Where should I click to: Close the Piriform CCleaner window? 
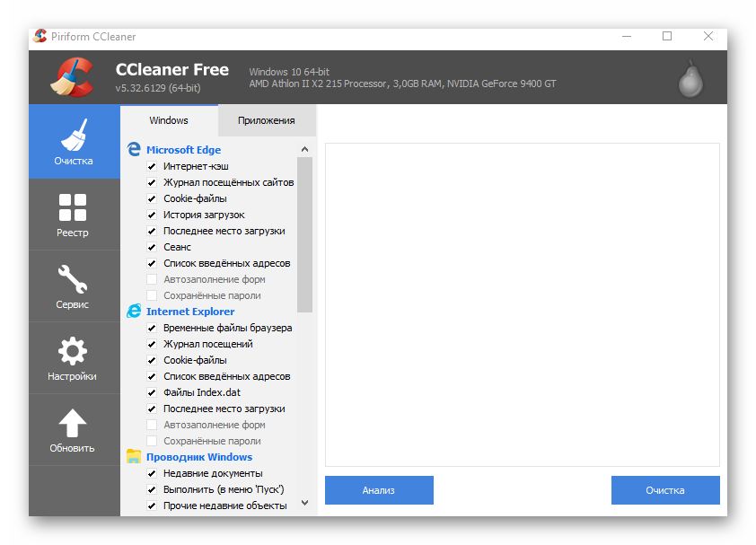click(x=708, y=36)
